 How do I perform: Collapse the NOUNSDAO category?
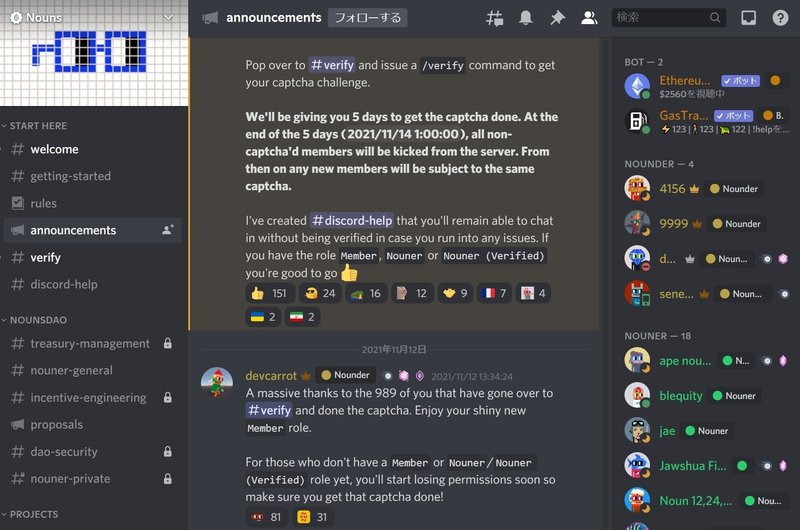(35, 320)
